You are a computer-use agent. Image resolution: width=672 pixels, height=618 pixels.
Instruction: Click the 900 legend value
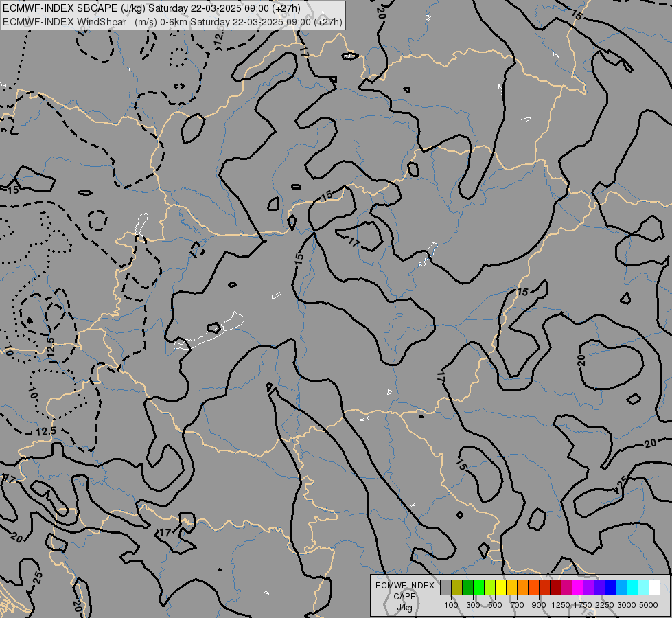click(x=539, y=605)
